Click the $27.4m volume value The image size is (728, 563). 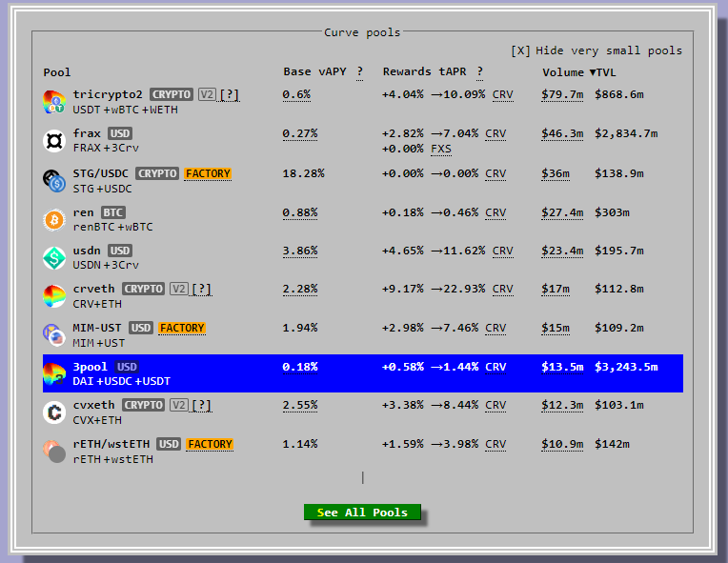[x=562, y=212]
